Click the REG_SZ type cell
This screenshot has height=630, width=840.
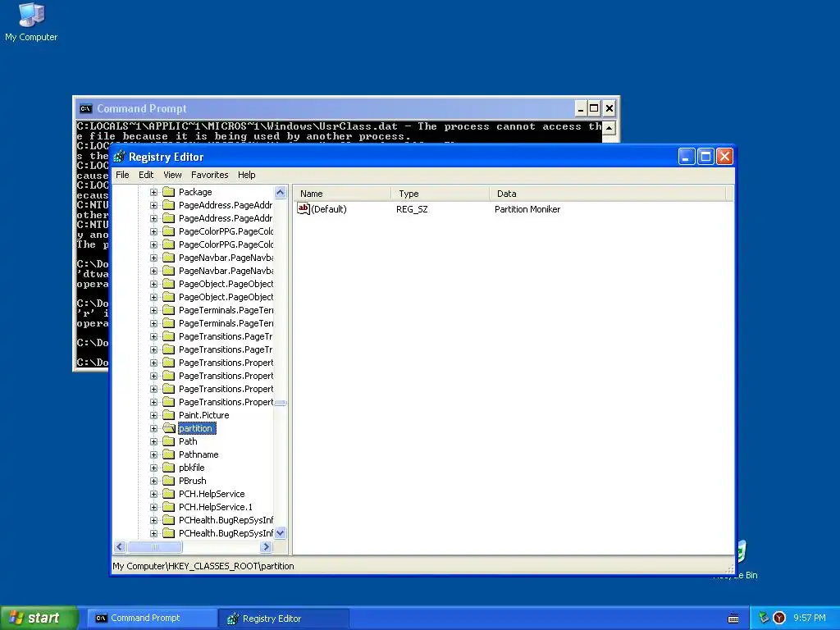tap(412, 209)
